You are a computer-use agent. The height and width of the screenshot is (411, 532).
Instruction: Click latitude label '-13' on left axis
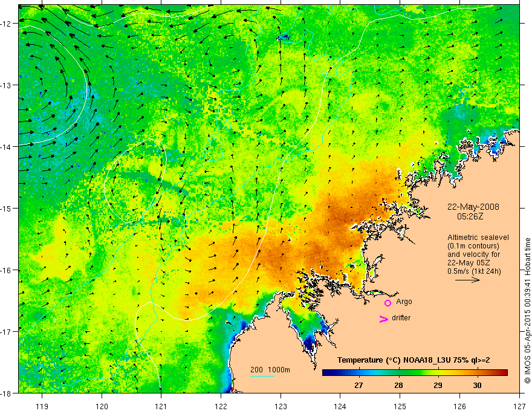[6, 85]
